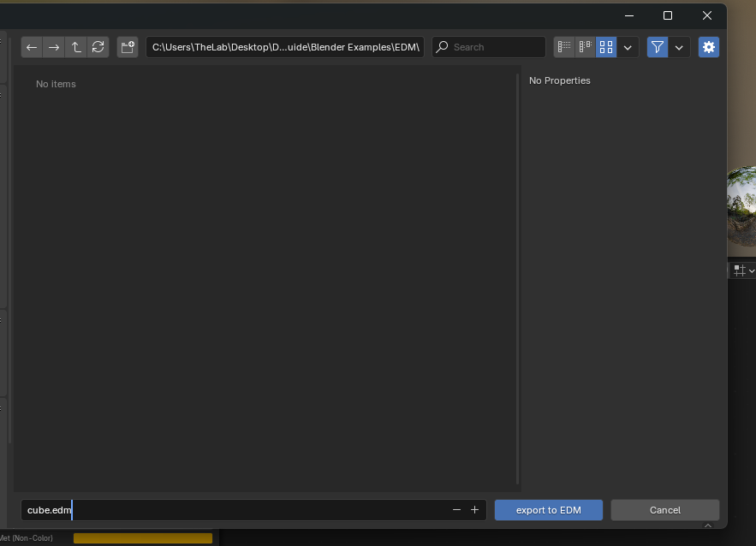Toggle file filtering funnel icon
The image size is (756, 546).
point(658,47)
